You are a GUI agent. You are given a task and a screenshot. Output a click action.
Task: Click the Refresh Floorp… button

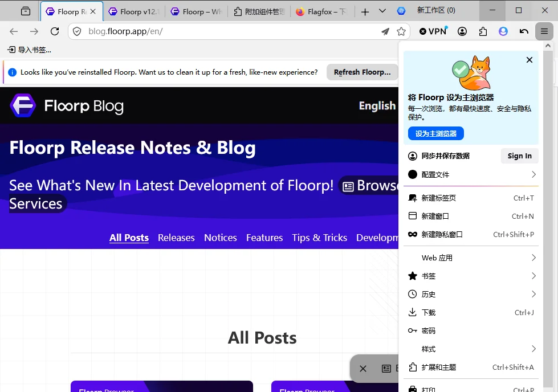(362, 72)
